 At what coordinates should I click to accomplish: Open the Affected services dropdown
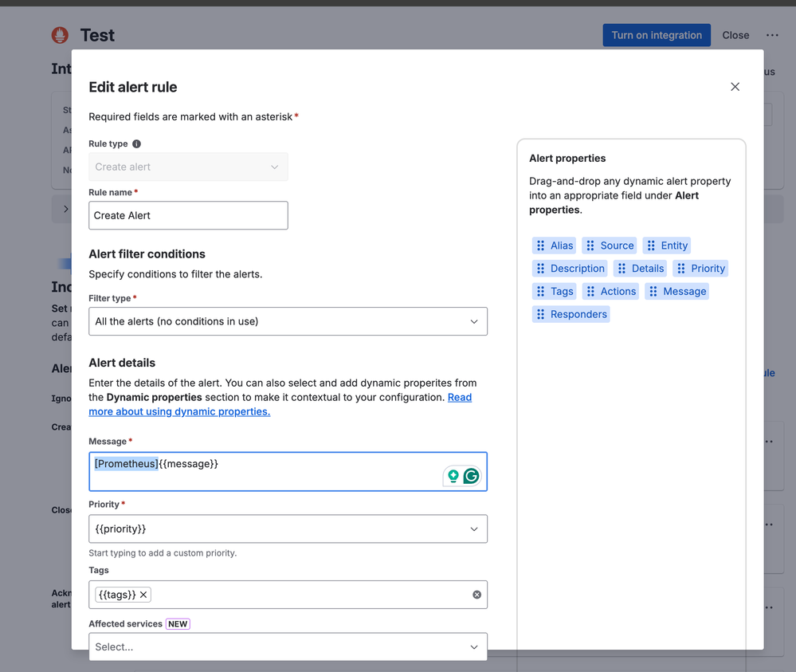288,646
